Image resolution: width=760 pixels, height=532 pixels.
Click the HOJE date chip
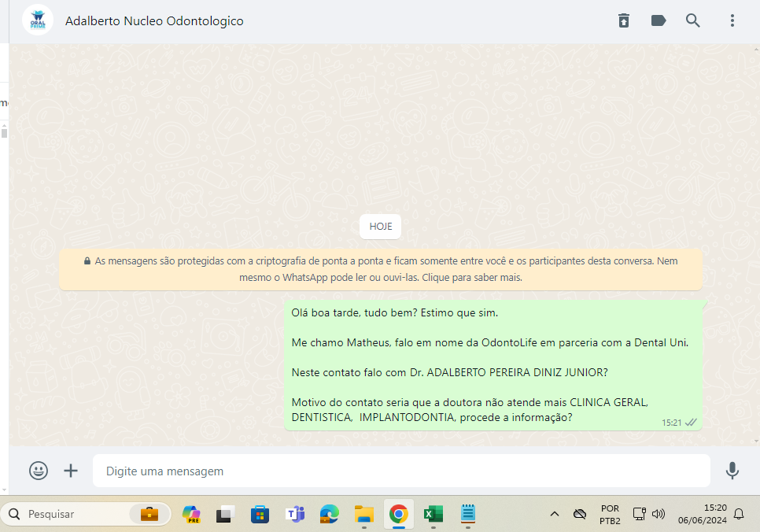381,227
